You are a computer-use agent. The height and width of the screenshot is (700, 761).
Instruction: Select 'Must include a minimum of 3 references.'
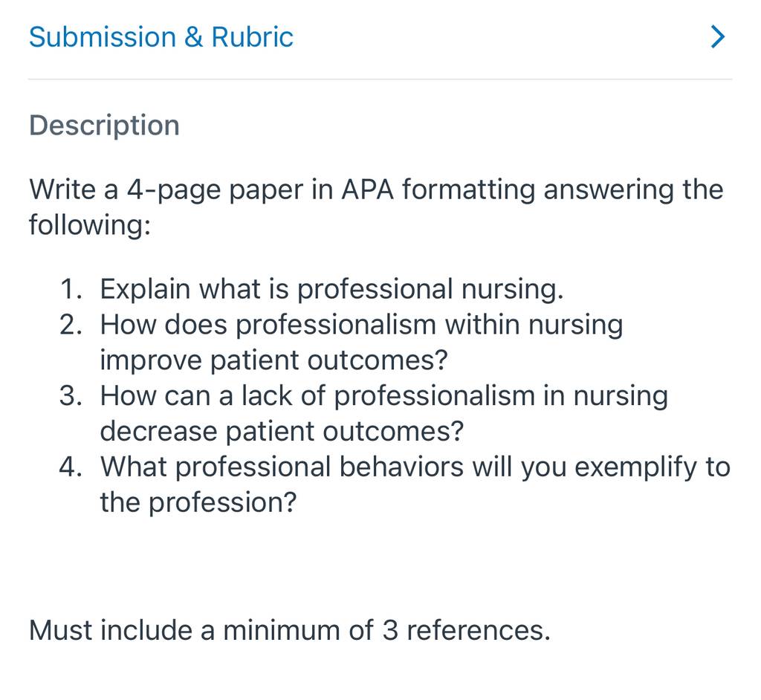(x=290, y=631)
